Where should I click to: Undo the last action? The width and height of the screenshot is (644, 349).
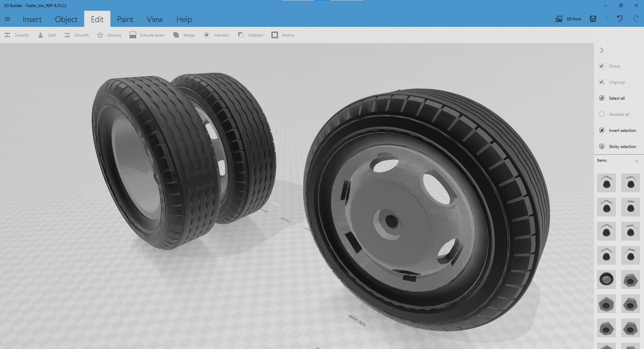click(x=620, y=19)
